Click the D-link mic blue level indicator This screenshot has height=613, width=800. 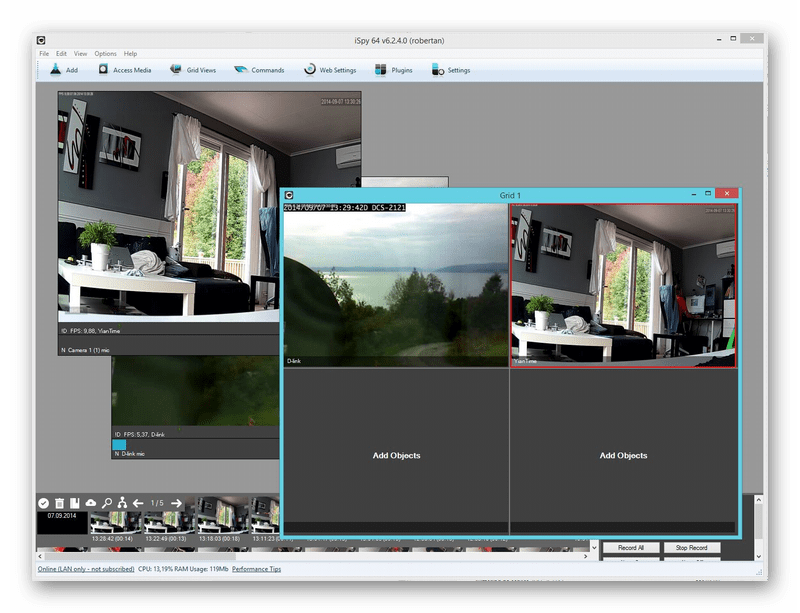(x=119, y=445)
